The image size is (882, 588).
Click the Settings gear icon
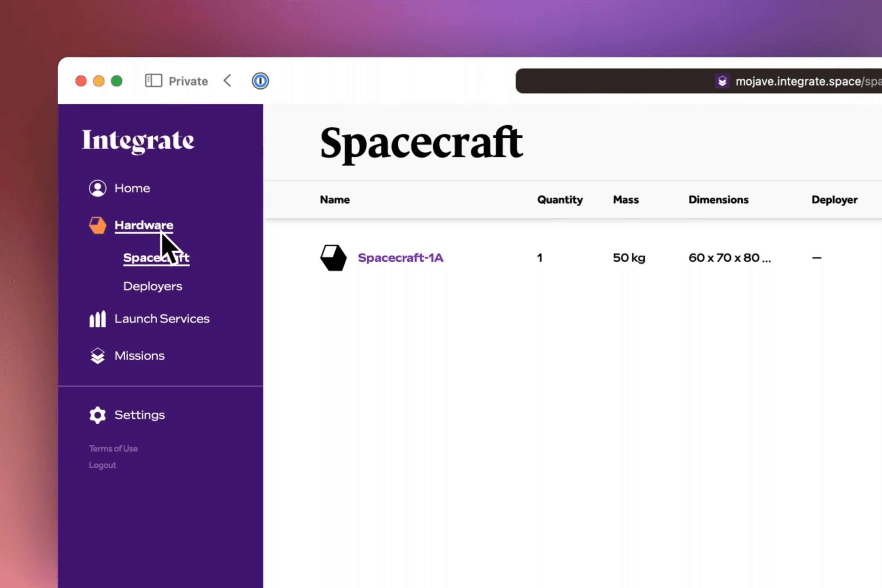tap(97, 415)
